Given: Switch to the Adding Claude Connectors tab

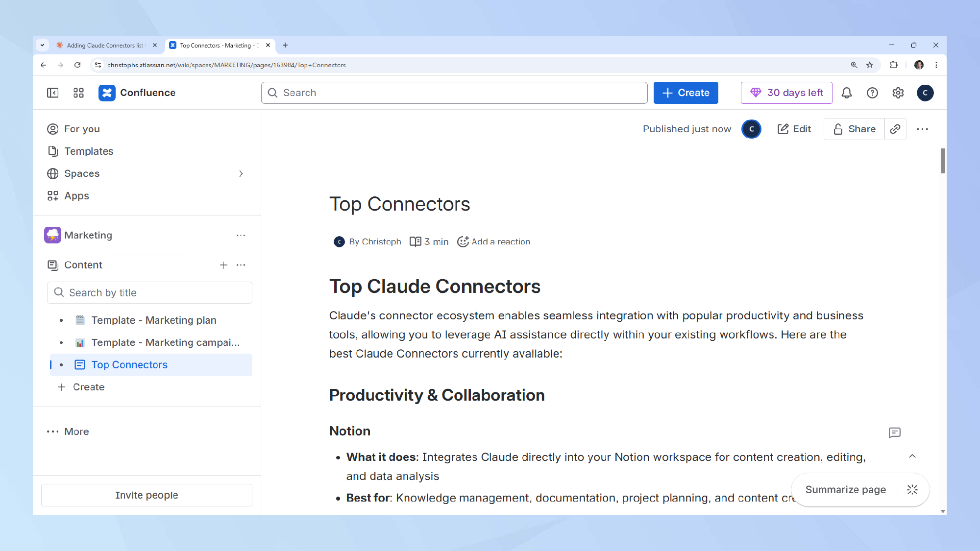Looking at the screenshot, I should [x=105, y=45].
